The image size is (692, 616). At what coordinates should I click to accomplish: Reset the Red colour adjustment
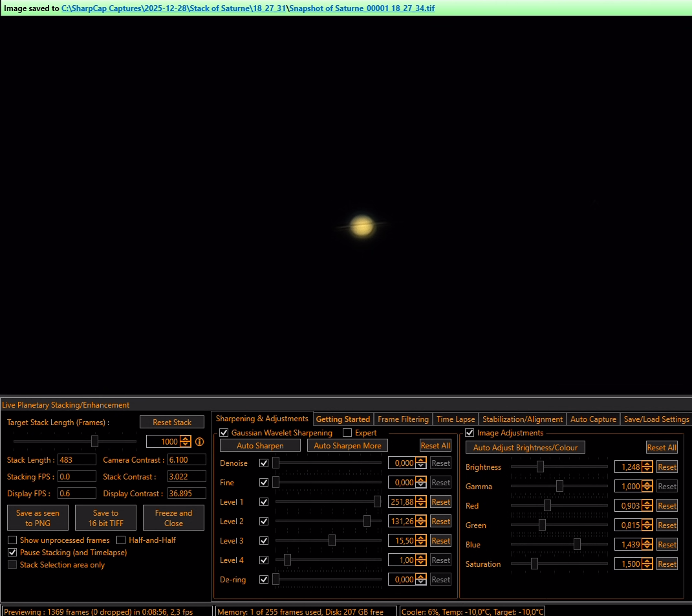point(667,505)
